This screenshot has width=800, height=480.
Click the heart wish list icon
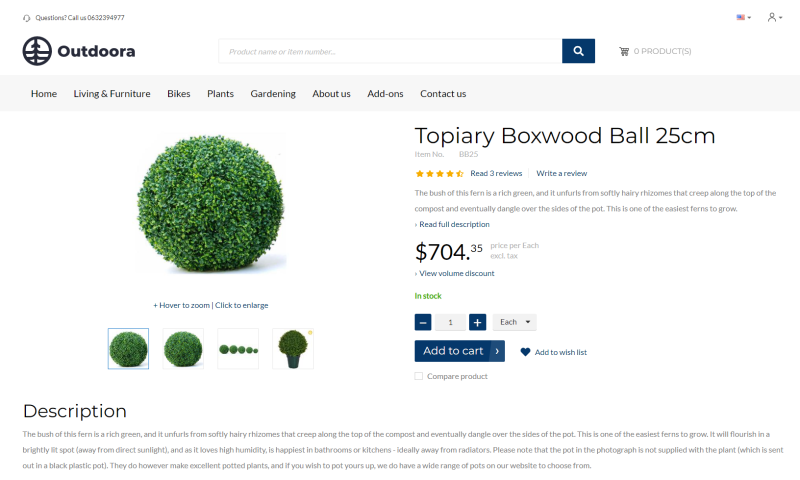point(525,352)
